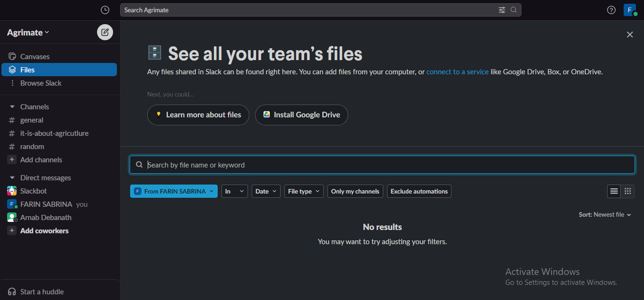Screen dimensions: 644x300
Task: Collapse the Channels section
Action: [12, 107]
